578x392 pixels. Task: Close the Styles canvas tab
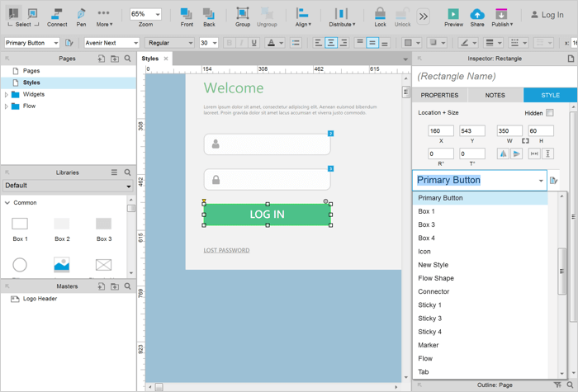tap(166, 59)
